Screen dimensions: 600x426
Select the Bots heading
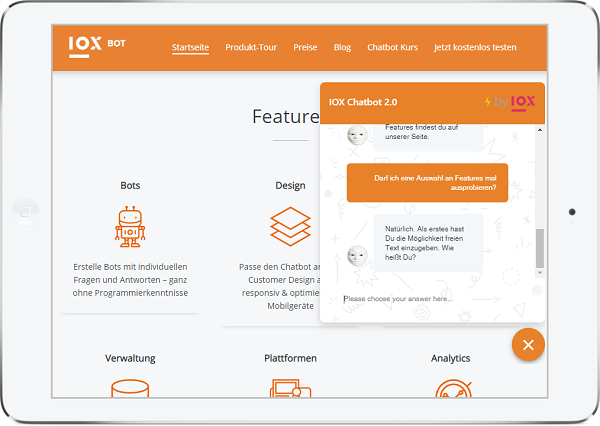[130, 186]
